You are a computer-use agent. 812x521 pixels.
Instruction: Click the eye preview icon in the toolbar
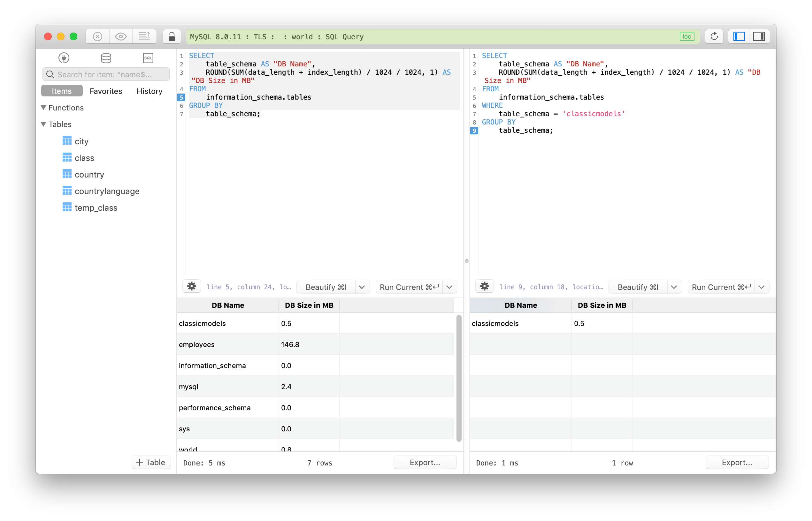click(120, 36)
